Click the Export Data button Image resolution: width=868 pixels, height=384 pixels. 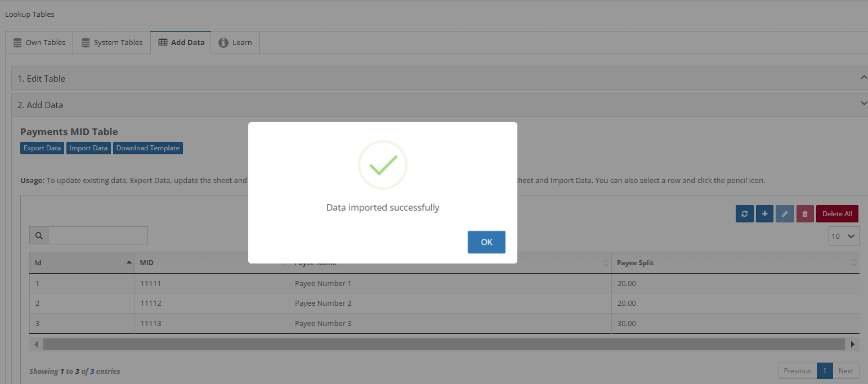pos(42,148)
